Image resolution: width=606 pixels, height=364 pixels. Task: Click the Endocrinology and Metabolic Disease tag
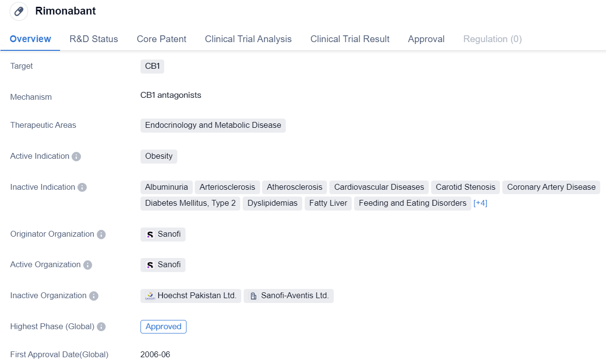coord(213,125)
